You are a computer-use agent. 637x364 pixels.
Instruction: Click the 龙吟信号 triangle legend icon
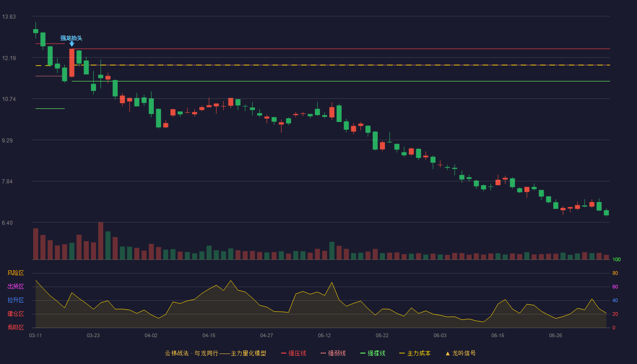point(447,354)
